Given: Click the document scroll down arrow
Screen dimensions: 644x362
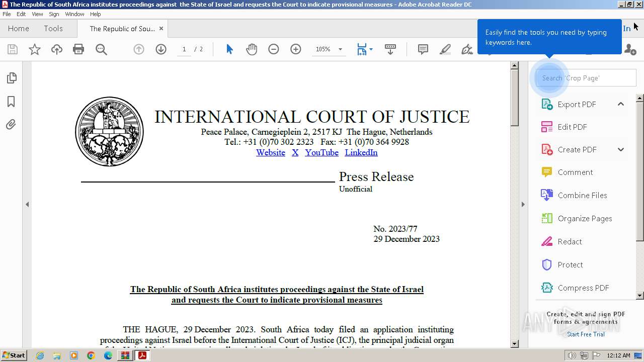Looking at the screenshot, I should pyautogui.click(x=514, y=344).
